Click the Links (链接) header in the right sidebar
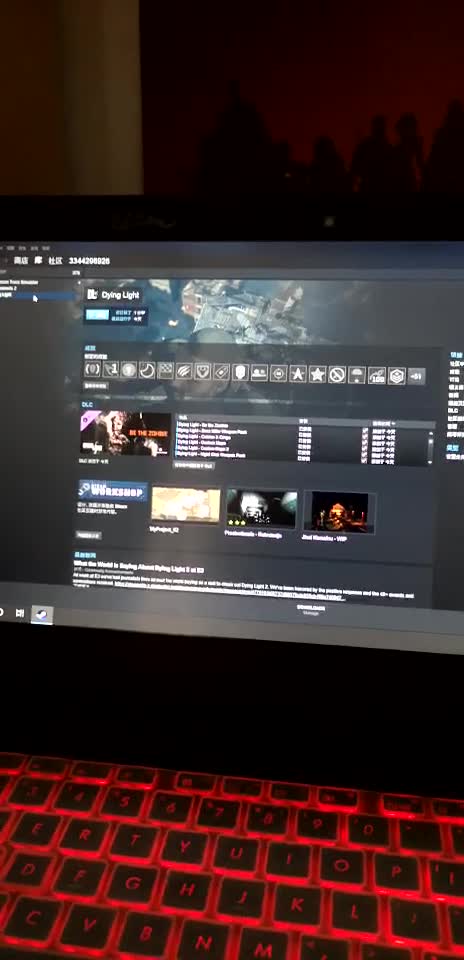This screenshot has width=464, height=960. 456,354
